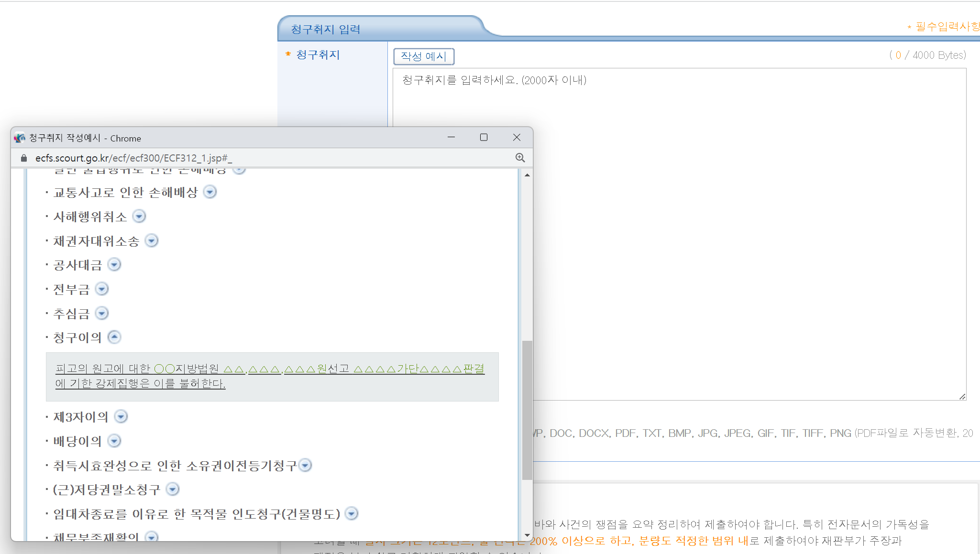Image resolution: width=980 pixels, height=554 pixels.
Task: Click the 청구이의 heading text
Action: pyautogui.click(x=77, y=337)
